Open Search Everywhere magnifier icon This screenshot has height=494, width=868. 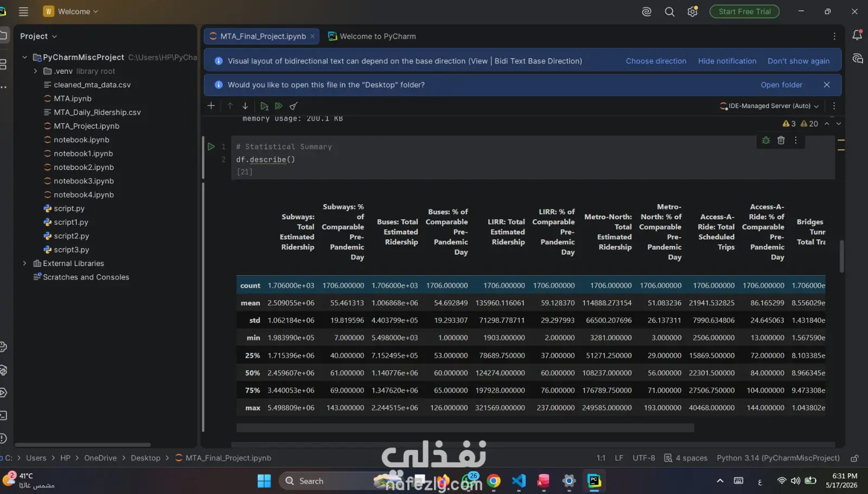[670, 11]
